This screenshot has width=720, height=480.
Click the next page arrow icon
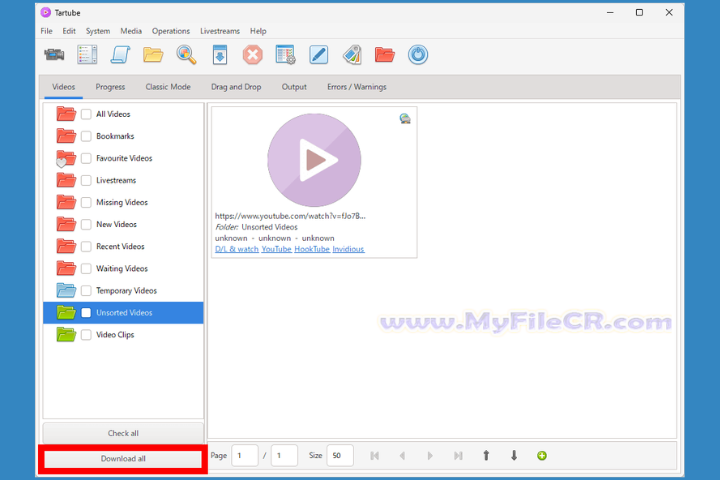[x=430, y=456]
